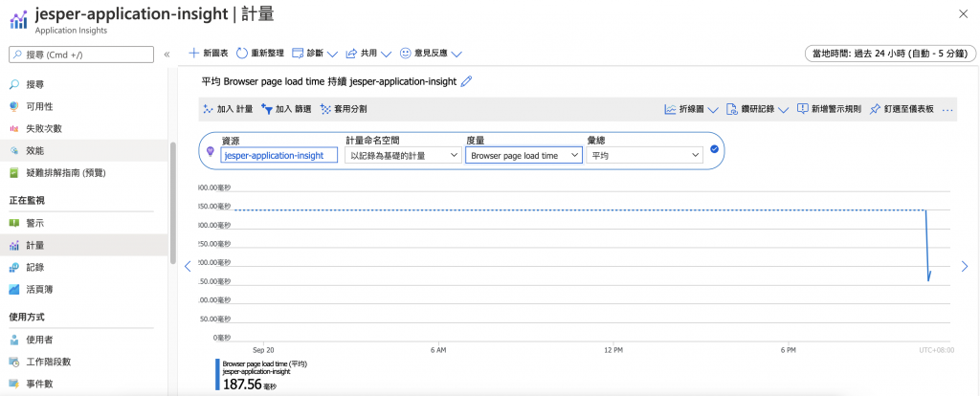The height and width of the screenshot is (396, 980).
Task: Open 活頁簿 in the sidebar
Action: coord(38,290)
